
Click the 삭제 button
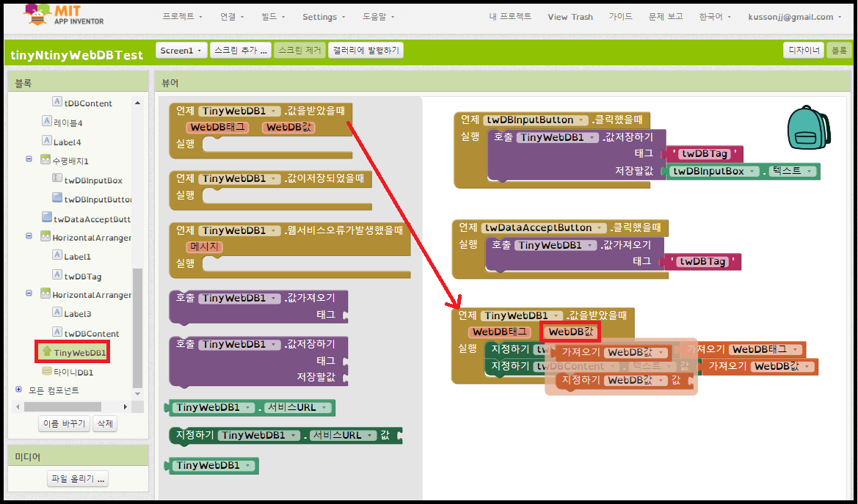click(x=105, y=423)
